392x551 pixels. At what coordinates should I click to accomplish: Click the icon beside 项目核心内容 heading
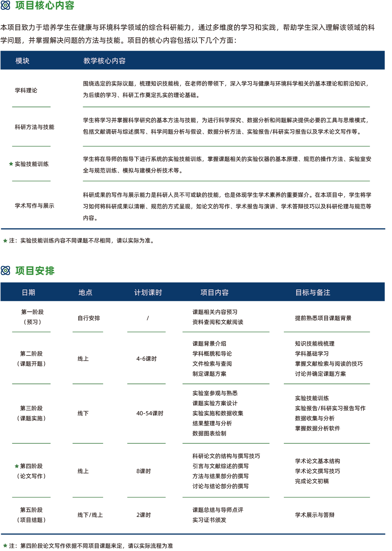pyautogui.click(x=5, y=5)
